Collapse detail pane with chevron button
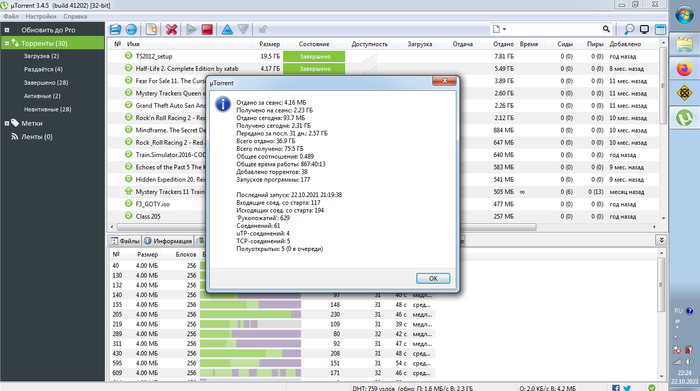Image resolution: width=700 pixels, height=391 pixels. click(x=661, y=240)
